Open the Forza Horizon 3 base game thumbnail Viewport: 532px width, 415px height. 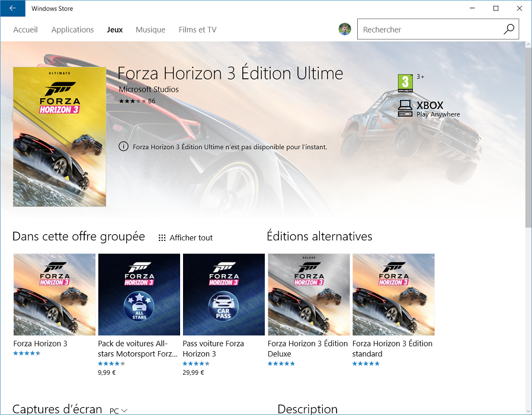click(x=55, y=294)
